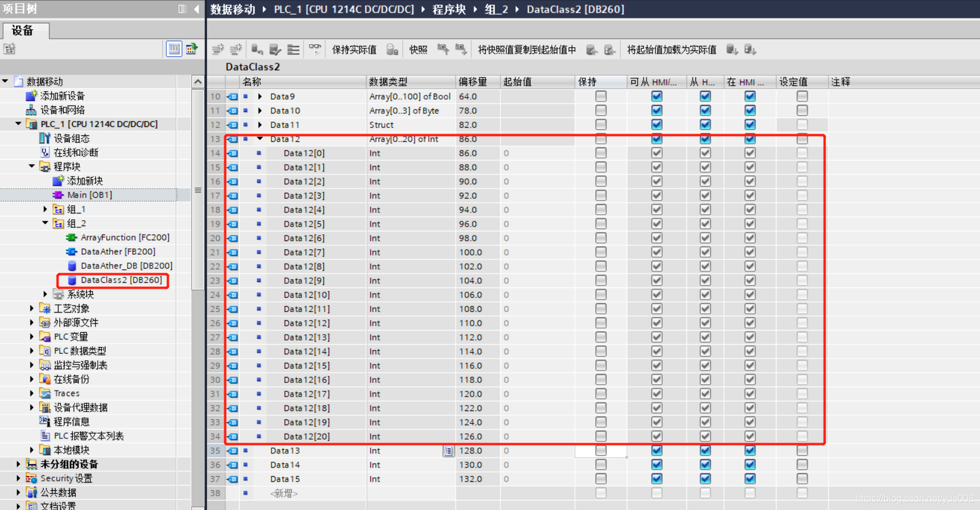Click second icon after 将快照值复制到起始值中
This screenshot has width=980, height=510.
610,50
